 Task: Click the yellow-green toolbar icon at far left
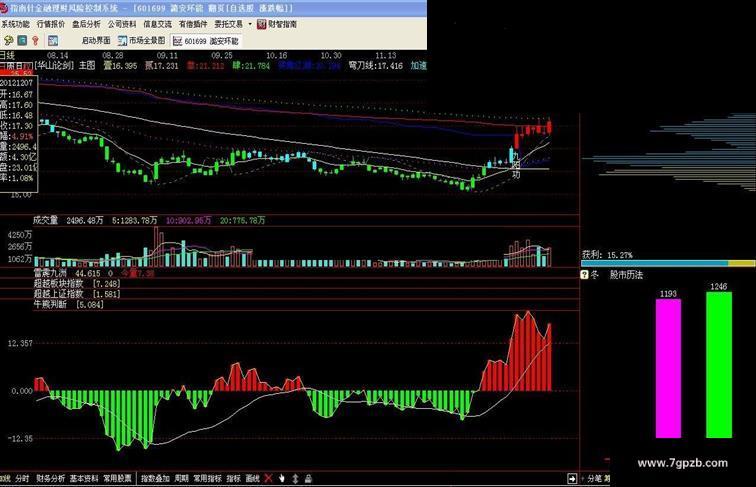click(8, 41)
